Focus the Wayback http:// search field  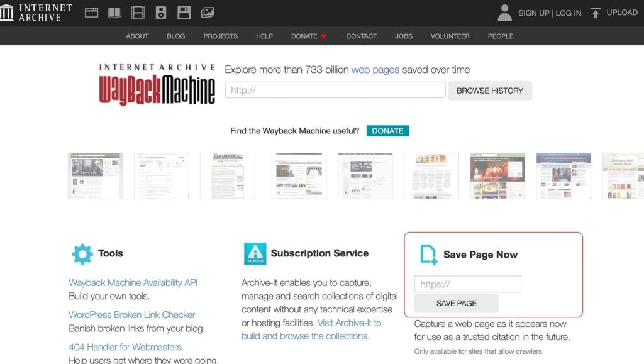tap(335, 90)
